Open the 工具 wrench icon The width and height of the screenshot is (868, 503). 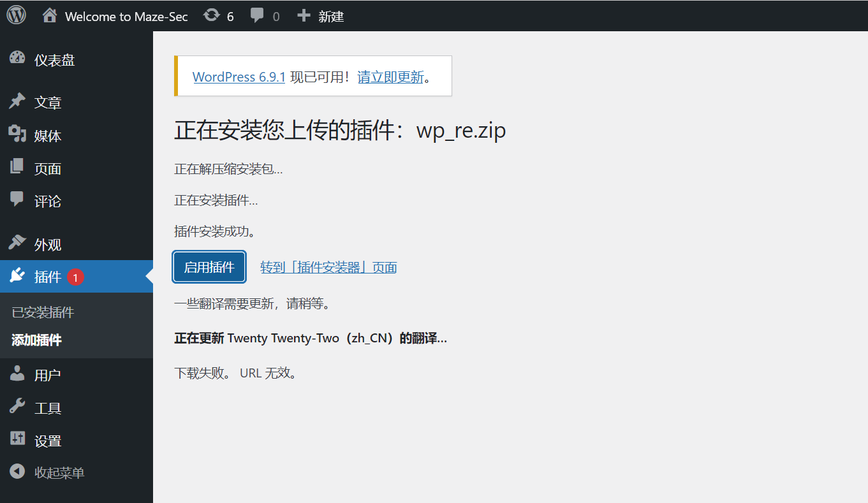17,407
